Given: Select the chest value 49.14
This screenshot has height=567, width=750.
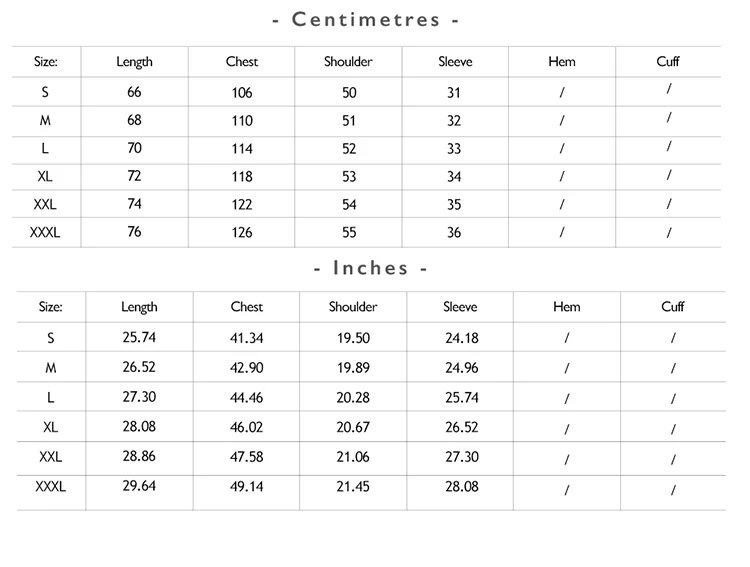Looking at the screenshot, I should (247, 487).
